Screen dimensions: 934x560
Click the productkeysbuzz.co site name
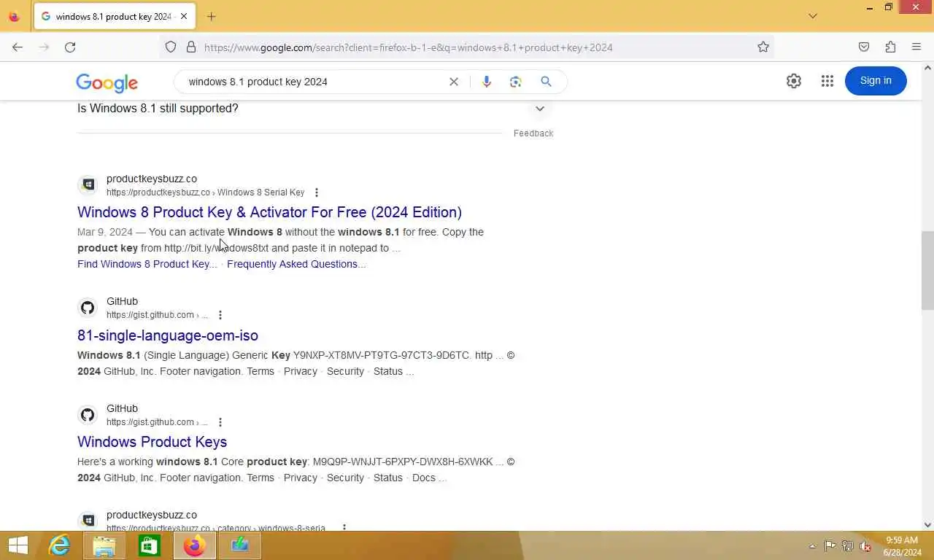pos(152,179)
